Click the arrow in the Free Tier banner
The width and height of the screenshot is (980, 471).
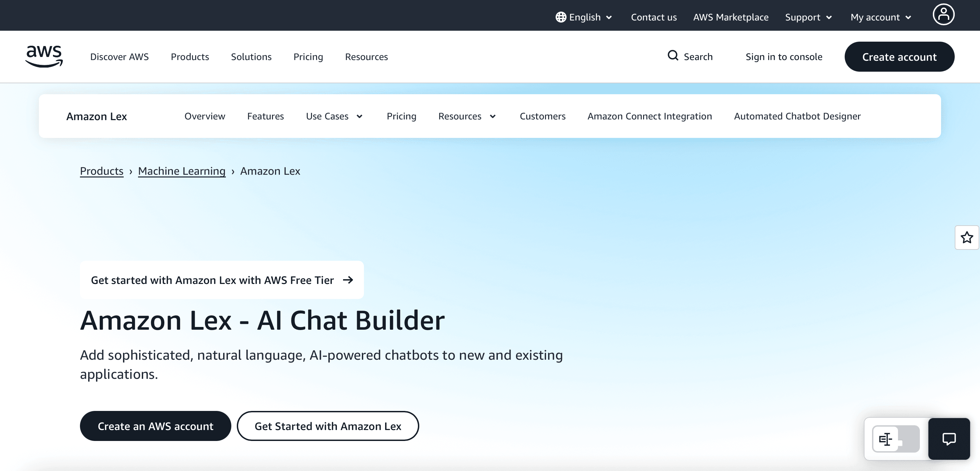click(348, 280)
